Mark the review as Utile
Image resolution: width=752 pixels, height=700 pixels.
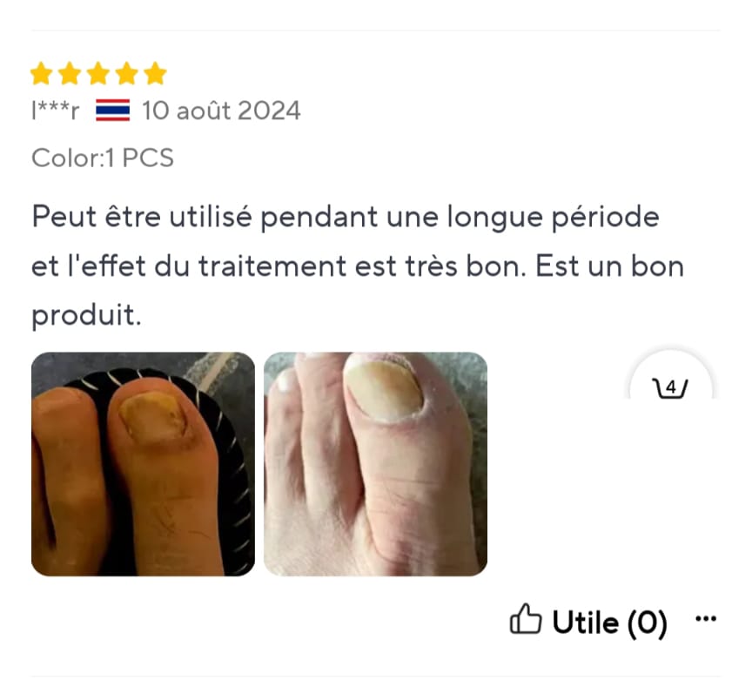pyautogui.click(x=588, y=622)
